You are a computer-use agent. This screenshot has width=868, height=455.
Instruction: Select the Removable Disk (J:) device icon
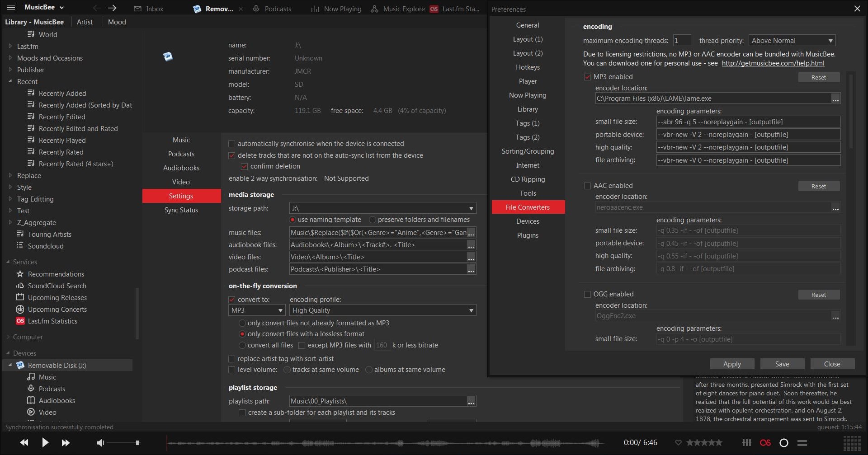[x=20, y=365]
